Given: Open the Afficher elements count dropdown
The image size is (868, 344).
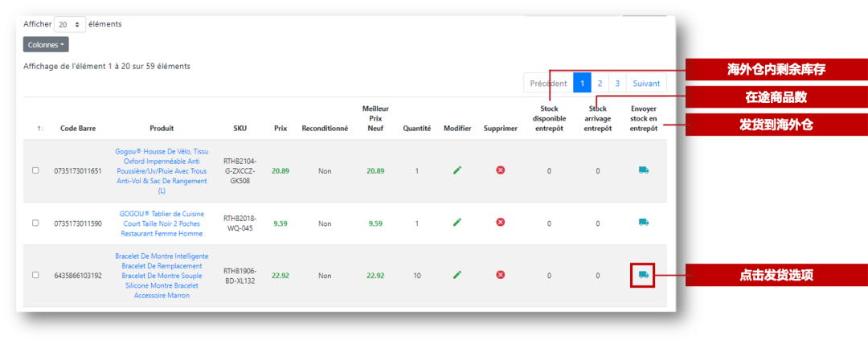Looking at the screenshot, I should (68, 25).
